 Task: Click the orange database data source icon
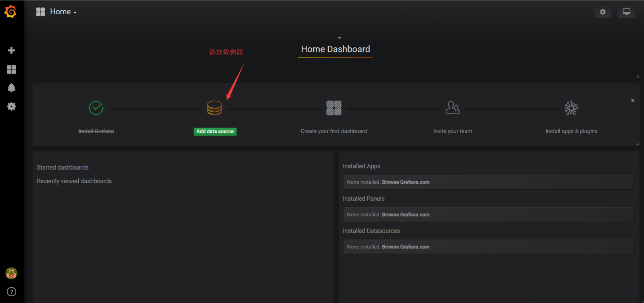215,108
